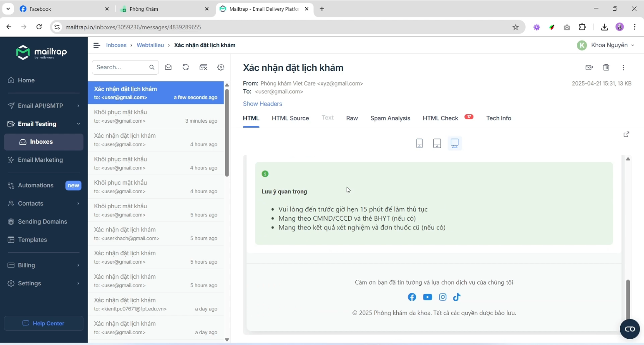Open the Khoa Nguyễn account dropdown
644x345 pixels.
point(606,45)
